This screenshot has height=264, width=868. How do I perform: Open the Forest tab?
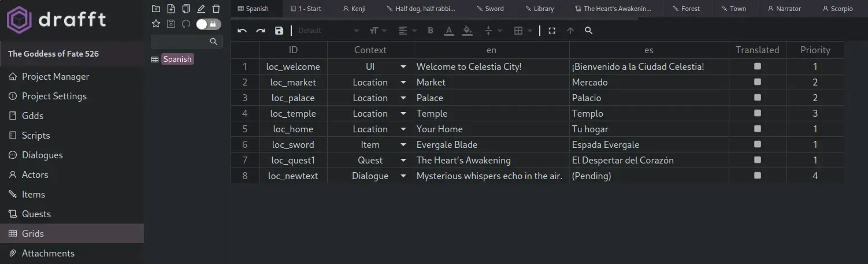(x=686, y=9)
